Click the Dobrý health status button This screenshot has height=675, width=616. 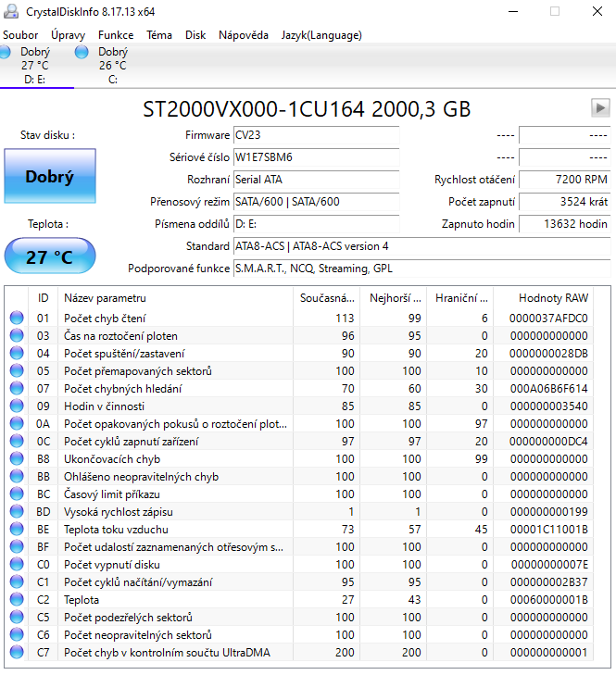coord(49,176)
